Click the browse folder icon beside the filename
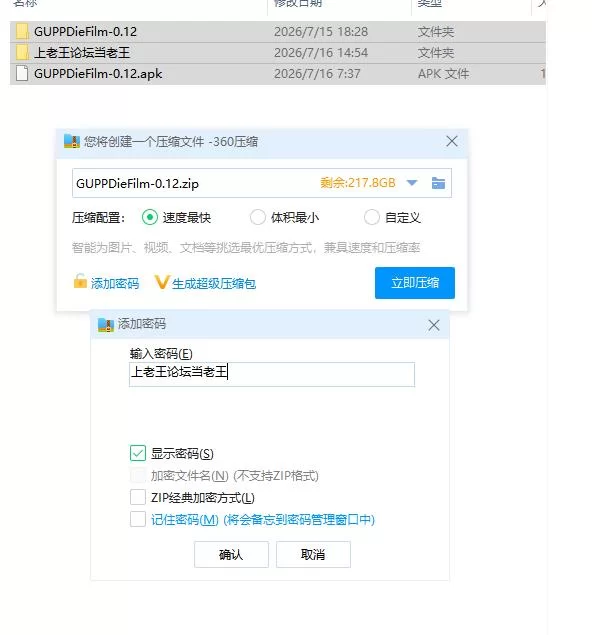Screen dimensions: 592x635 438,183
